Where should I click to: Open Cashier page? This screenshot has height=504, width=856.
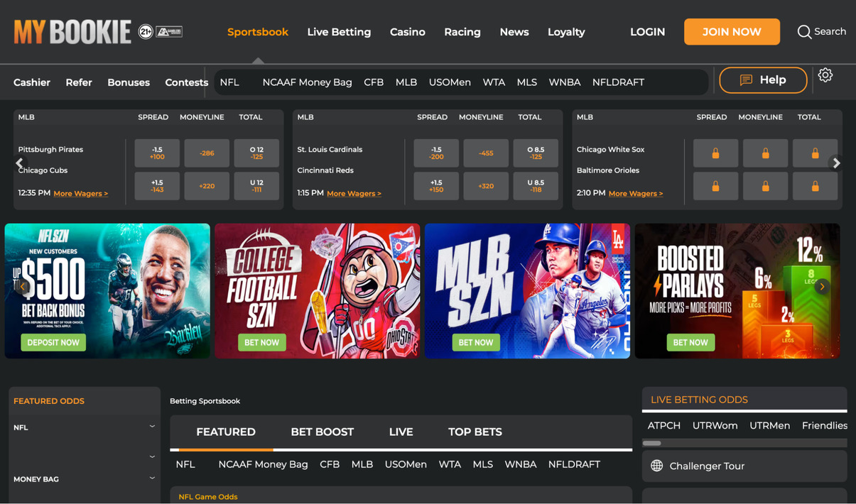click(32, 82)
